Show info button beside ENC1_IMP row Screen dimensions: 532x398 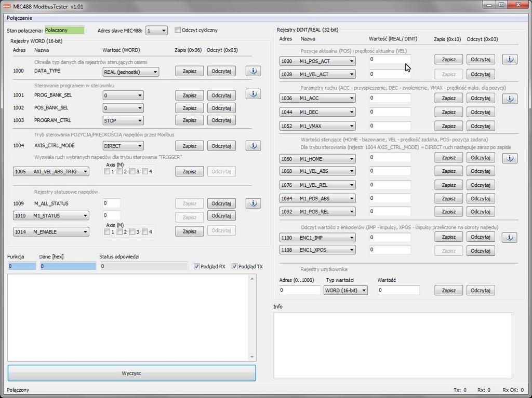(x=510, y=237)
